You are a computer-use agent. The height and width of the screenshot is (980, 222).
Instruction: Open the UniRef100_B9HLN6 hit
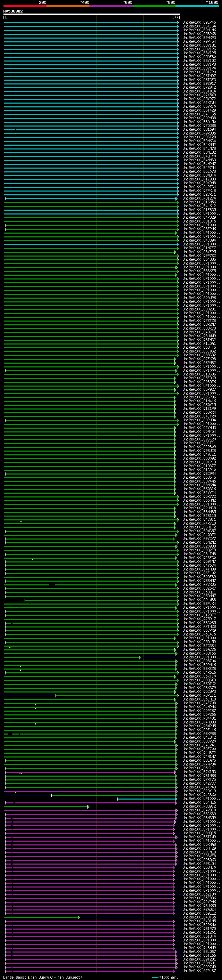[199, 30]
